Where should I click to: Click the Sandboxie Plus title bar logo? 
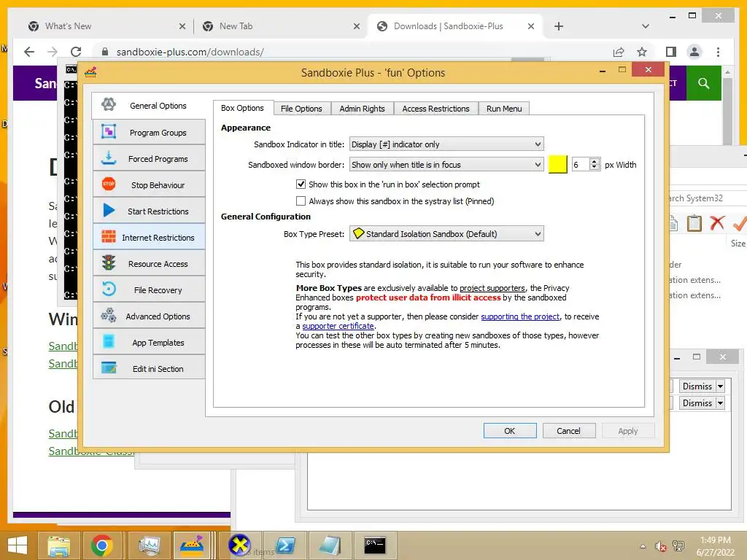pos(90,72)
